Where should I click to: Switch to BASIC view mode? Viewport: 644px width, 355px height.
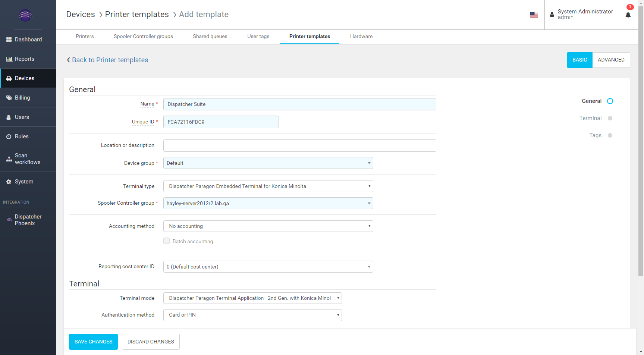579,60
